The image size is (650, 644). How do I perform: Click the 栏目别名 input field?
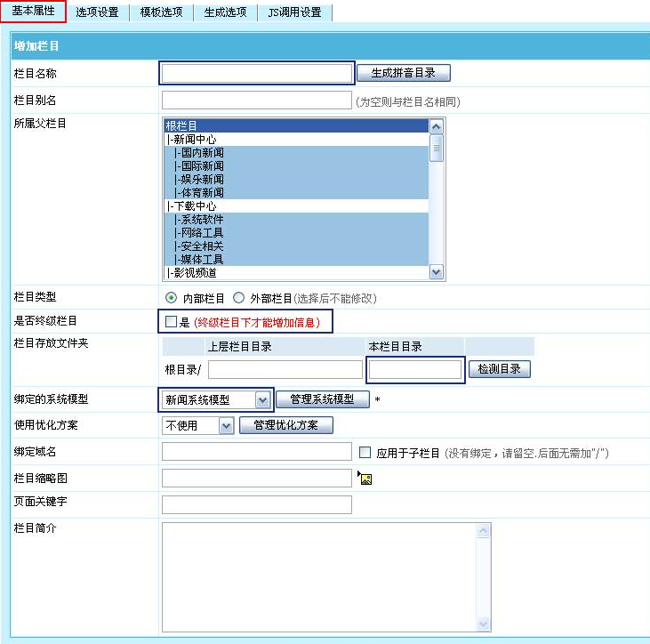tap(257, 101)
